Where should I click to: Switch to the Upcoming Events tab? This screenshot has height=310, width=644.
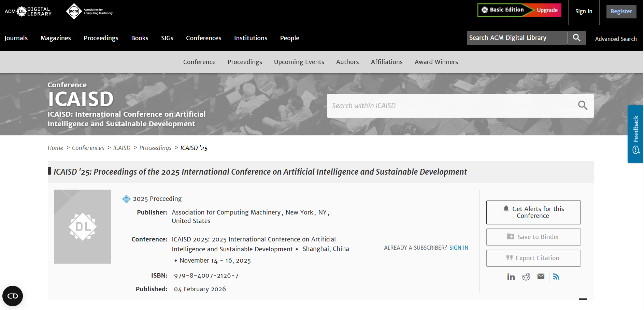(299, 62)
